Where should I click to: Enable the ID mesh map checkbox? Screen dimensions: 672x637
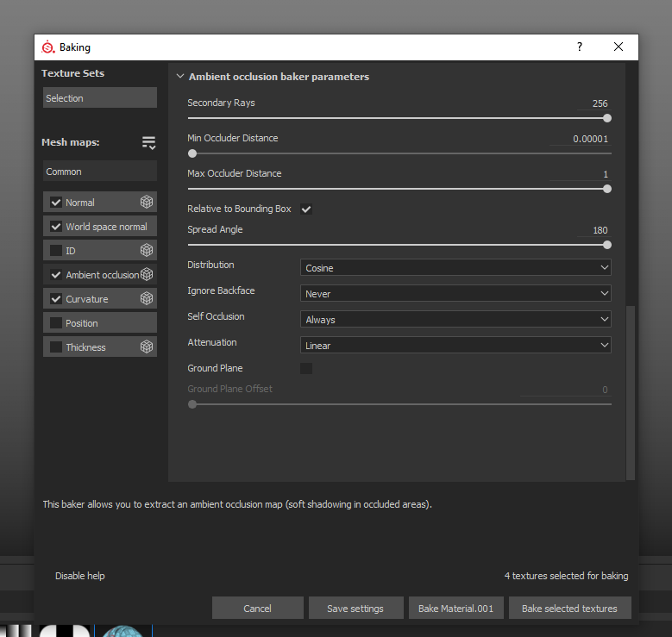click(x=56, y=251)
